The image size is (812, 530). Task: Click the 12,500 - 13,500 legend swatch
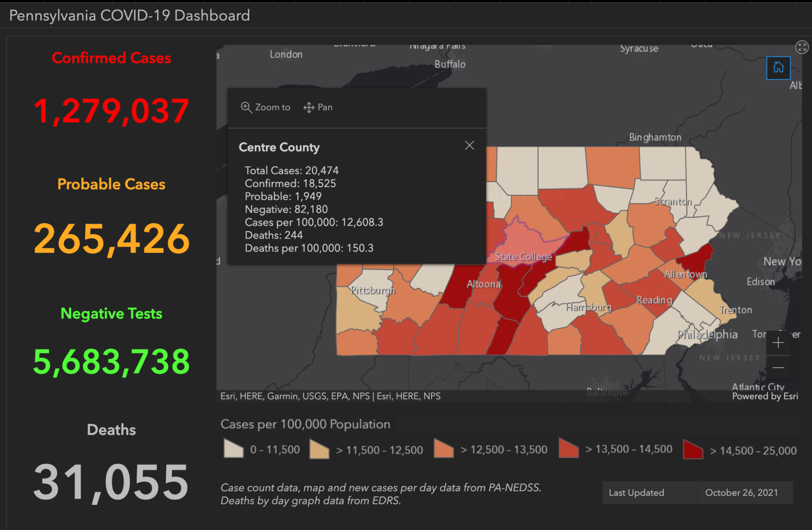(x=444, y=449)
